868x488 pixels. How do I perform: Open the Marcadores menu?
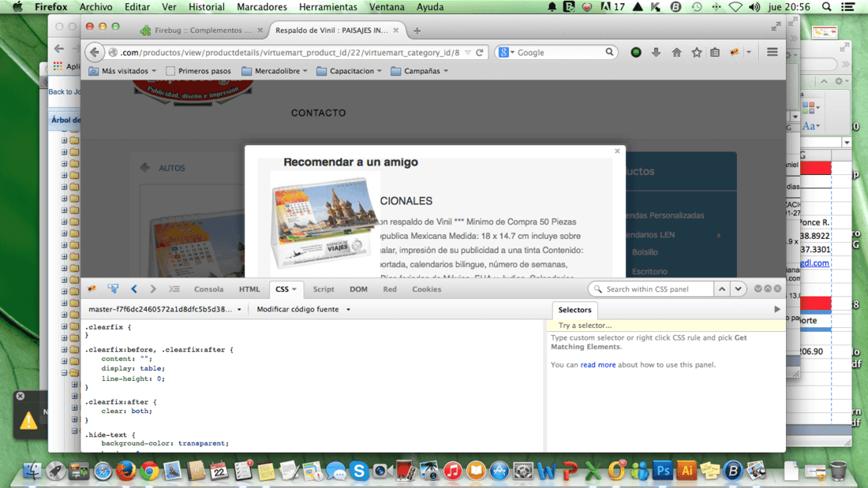click(262, 6)
